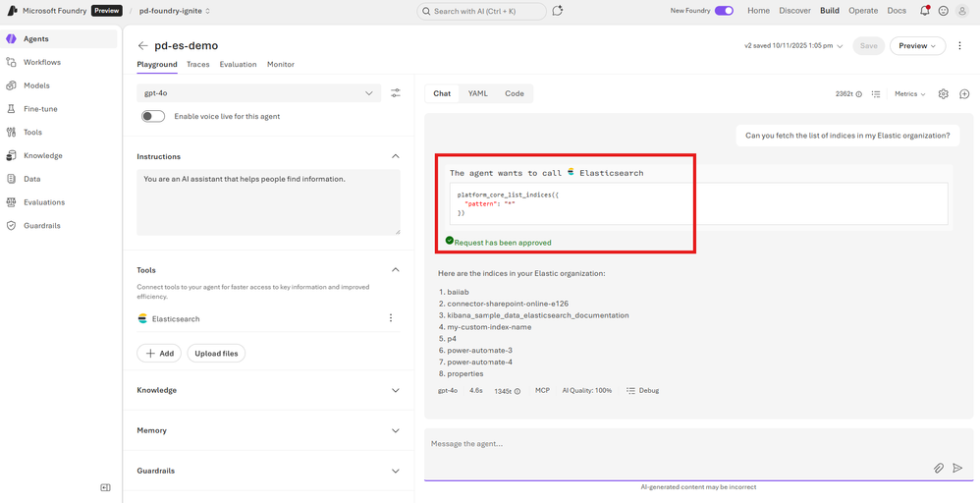The image size is (980, 503).
Task: Open chat settings gear icon
Action: point(943,94)
